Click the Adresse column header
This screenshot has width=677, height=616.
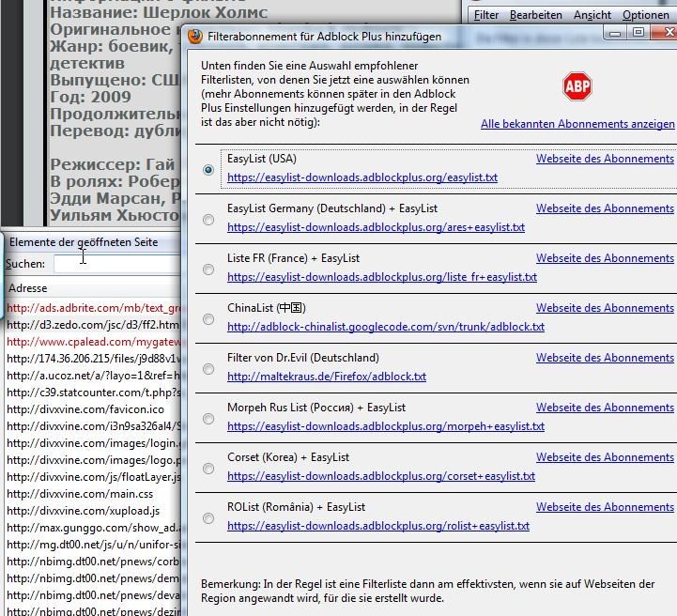[27, 288]
